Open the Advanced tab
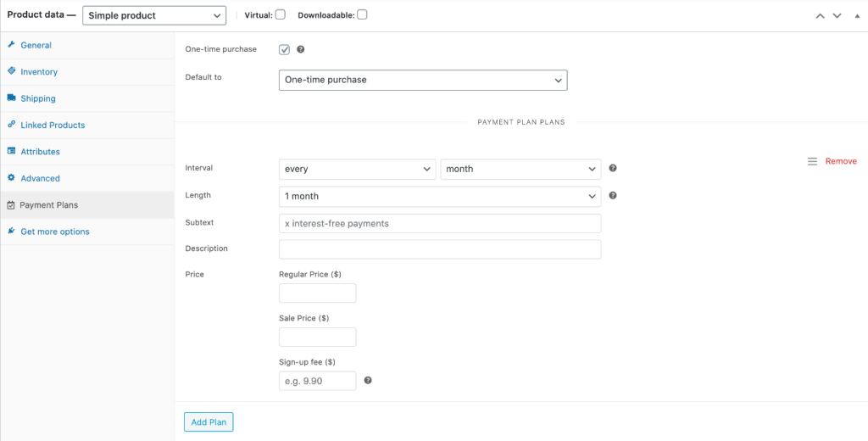868x441 pixels. (x=87, y=178)
